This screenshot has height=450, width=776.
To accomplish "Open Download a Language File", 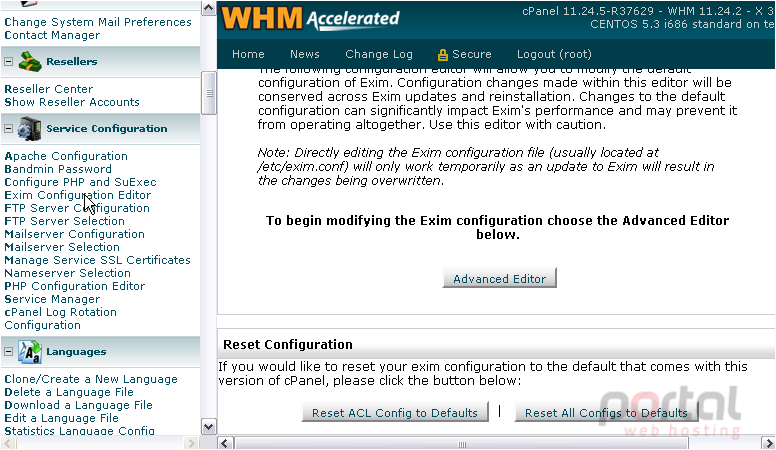I will (x=78, y=405).
